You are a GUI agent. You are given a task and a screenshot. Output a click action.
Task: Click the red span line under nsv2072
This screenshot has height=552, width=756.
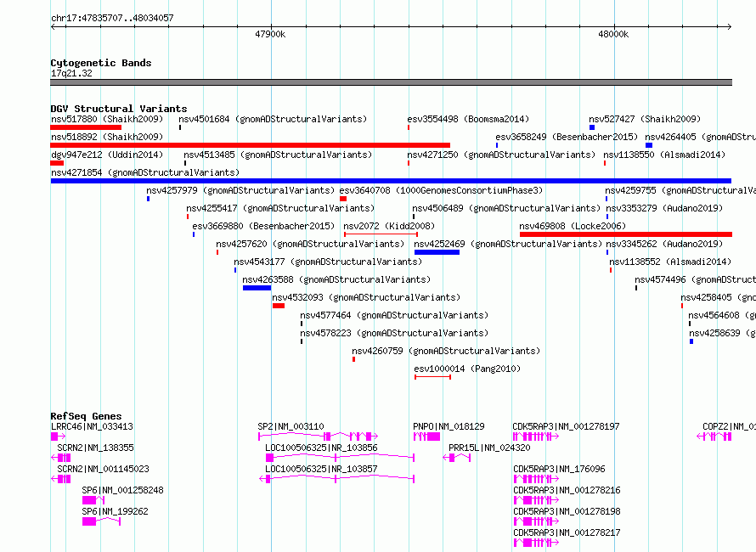[381, 234]
